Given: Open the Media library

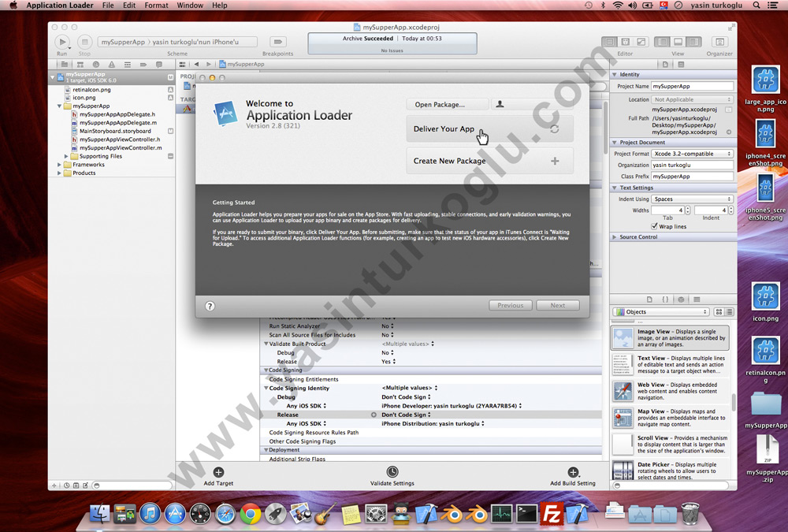Looking at the screenshot, I should [x=697, y=299].
